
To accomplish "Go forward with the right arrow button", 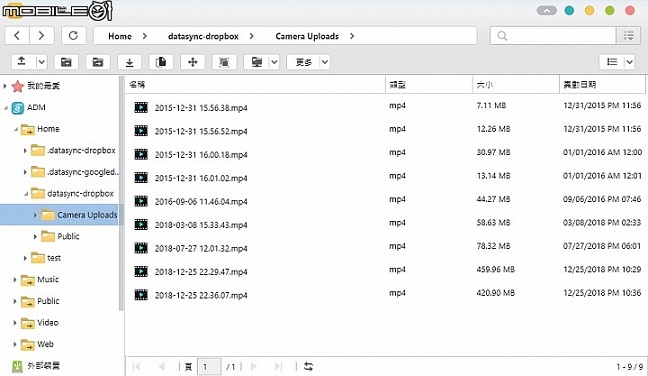I will [x=41, y=36].
